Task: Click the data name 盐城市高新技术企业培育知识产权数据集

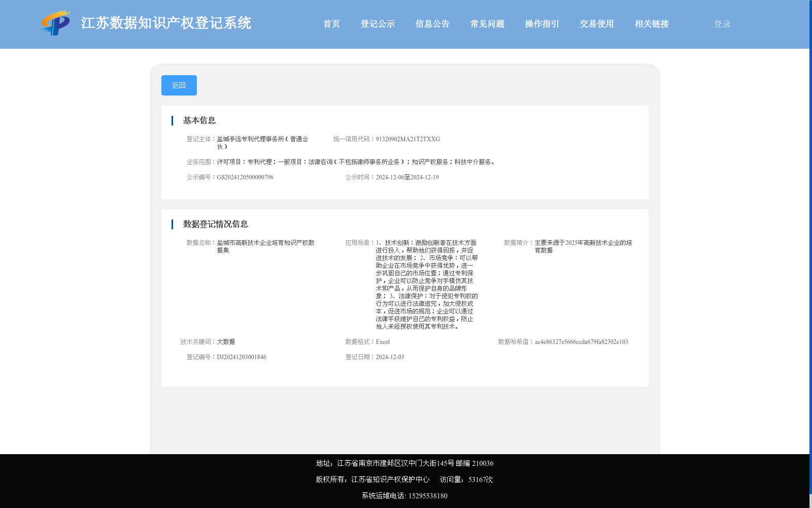Action: (266, 246)
